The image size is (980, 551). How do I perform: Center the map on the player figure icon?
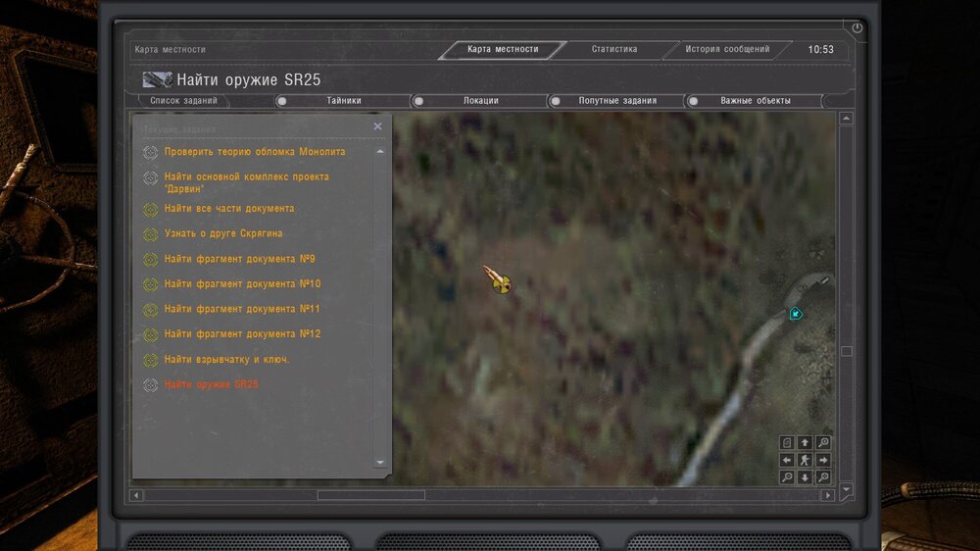(x=805, y=461)
